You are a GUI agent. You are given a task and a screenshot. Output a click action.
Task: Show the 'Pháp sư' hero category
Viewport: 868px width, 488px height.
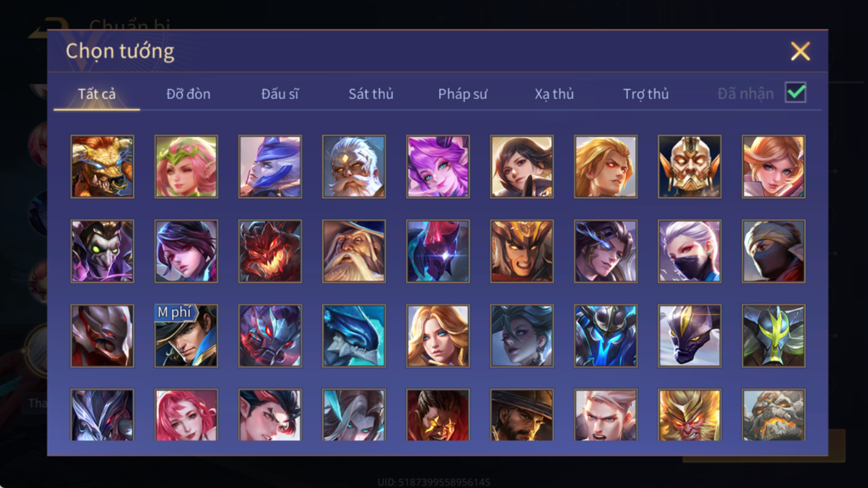coord(463,94)
